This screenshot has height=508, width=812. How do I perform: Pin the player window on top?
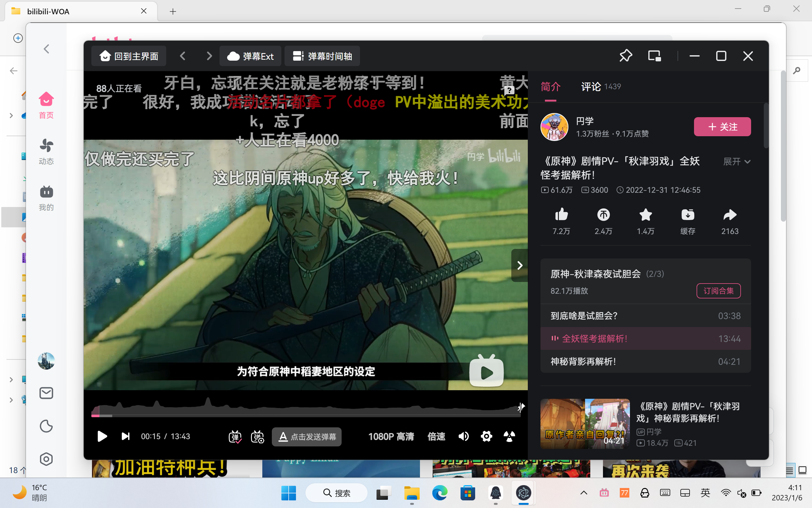pos(625,56)
